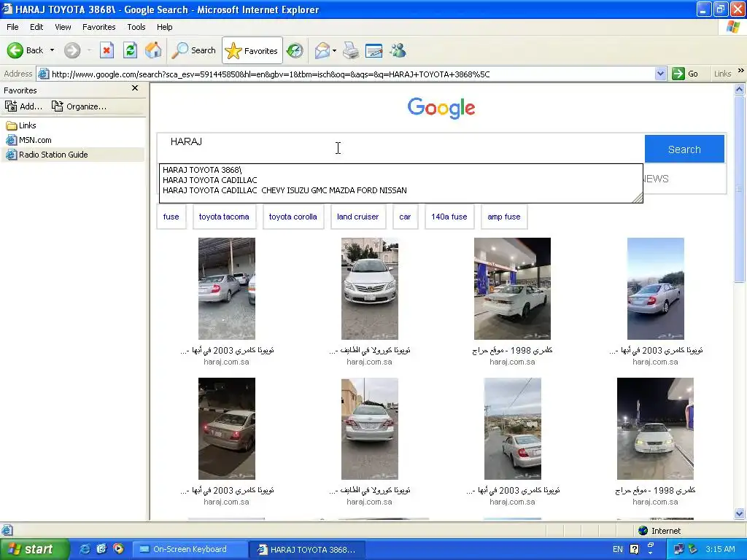Click the Forward arrow button
747x560 pixels.
72,50
